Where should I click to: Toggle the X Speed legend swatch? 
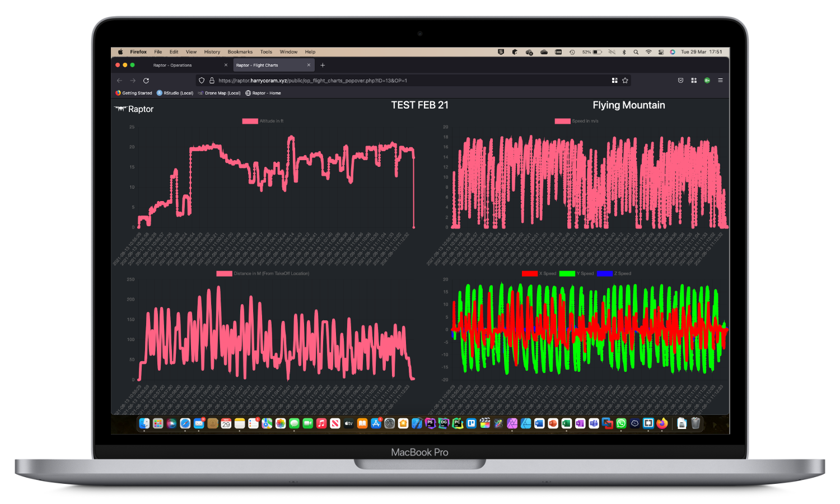(x=529, y=274)
